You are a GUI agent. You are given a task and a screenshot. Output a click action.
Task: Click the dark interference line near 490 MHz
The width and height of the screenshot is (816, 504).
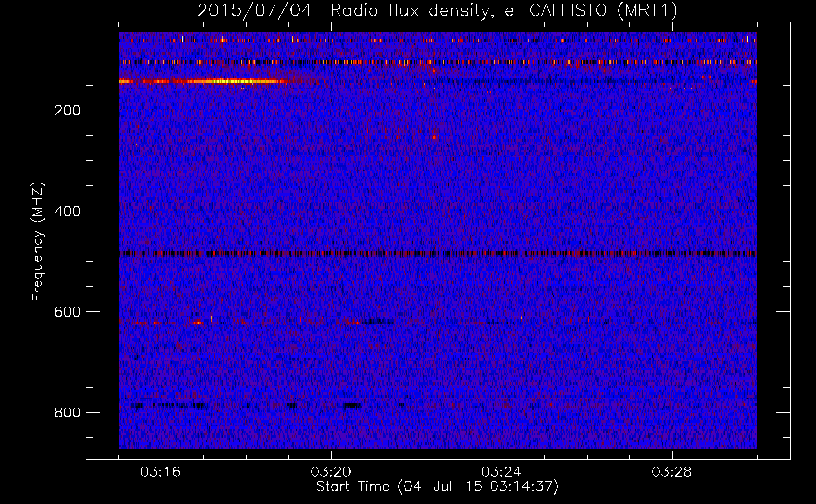[438, 254]
